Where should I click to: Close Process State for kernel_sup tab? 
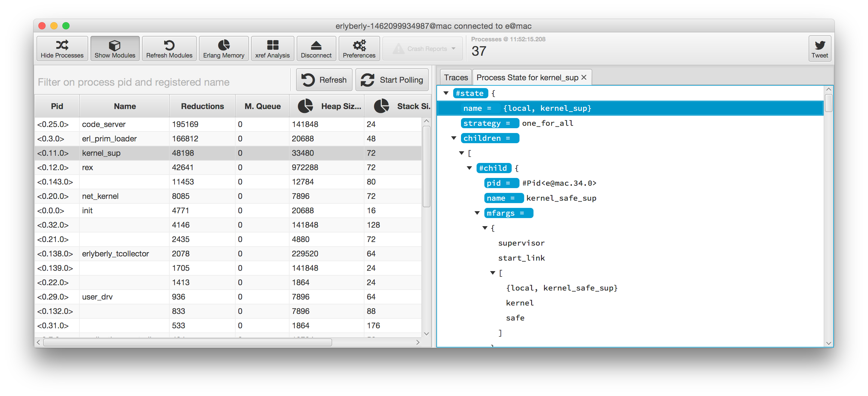584,78
